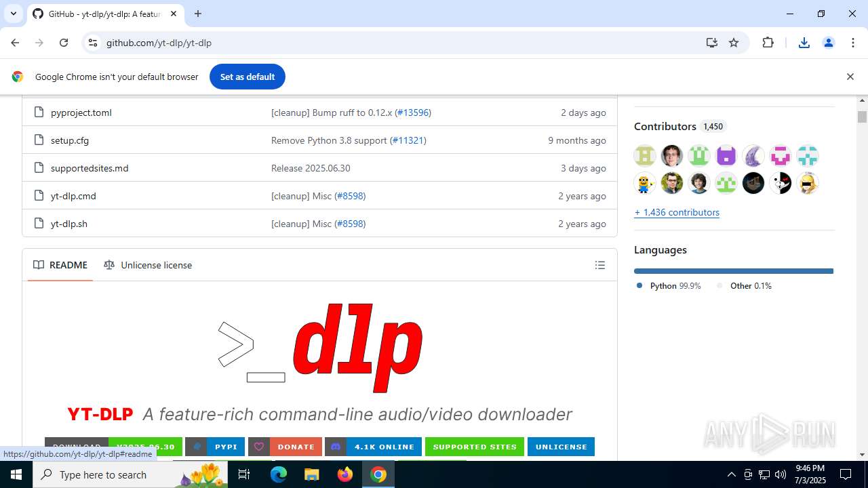This screenshot has width=868, height=488.
Task: Set Chrome as default browser
Action: click(248, 77)
